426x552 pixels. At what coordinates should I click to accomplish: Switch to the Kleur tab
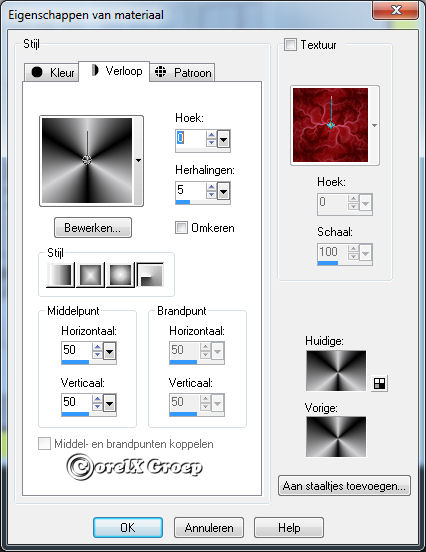(52, 72)
